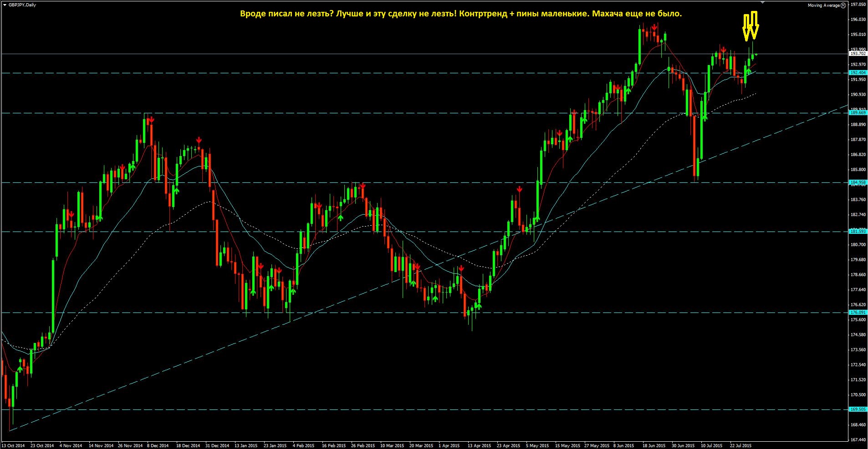
Task: Click the 174.580 price on the scale
Action: [x=858, y=335]
